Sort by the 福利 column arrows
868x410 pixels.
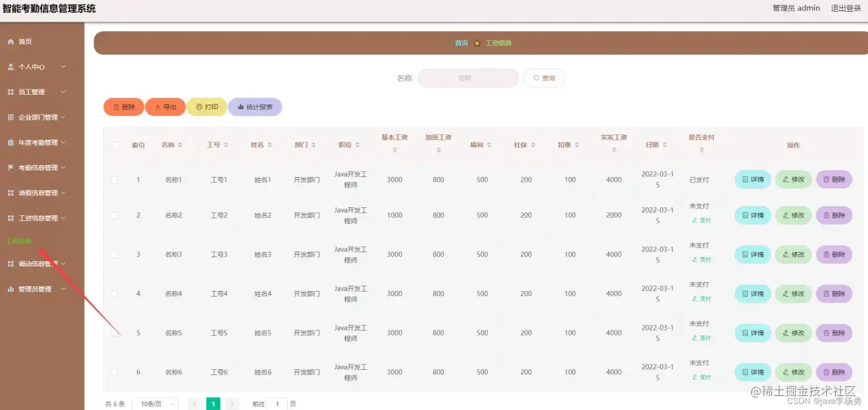[x=489, y=145]
